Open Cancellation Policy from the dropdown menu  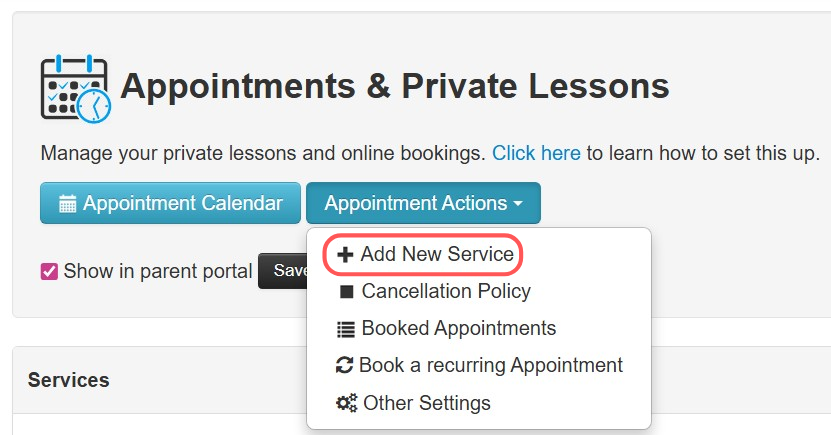[x=446, y=292]
